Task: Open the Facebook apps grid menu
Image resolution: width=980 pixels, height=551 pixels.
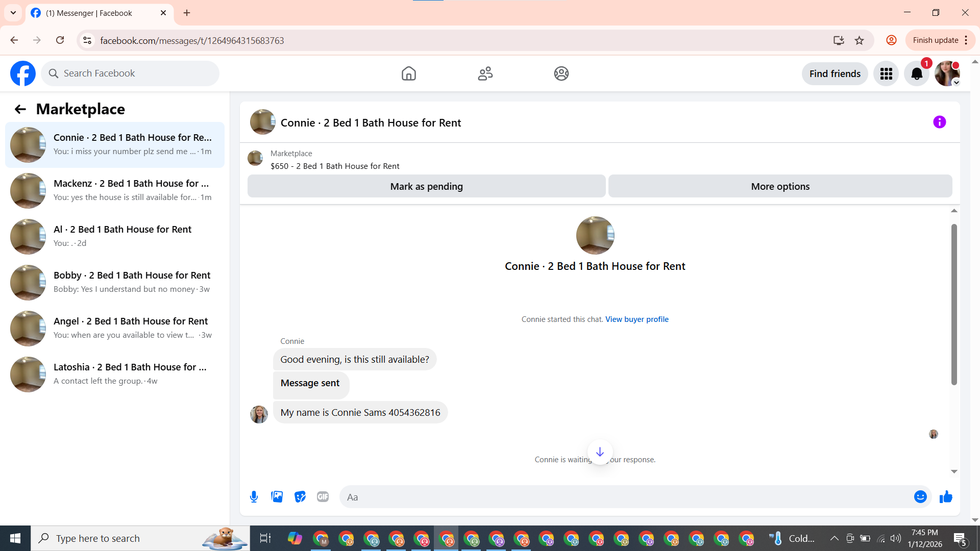Action: (x=886, y=74)
